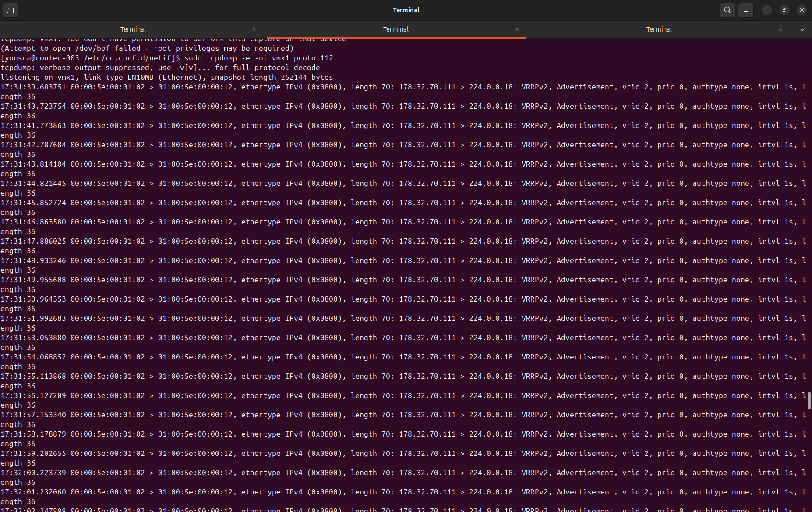
Task: Click the 17:31:39.683751 timestamp
Action: pos(33,87)
